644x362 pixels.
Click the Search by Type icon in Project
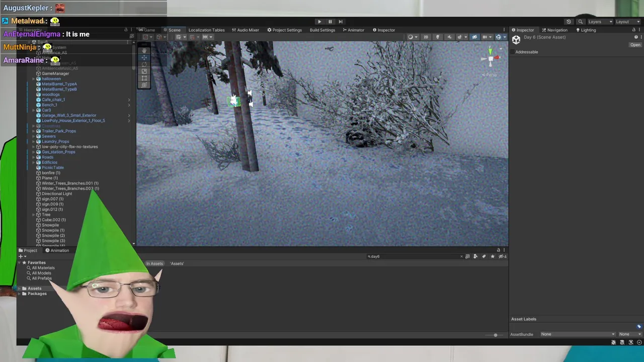(475, 256)
